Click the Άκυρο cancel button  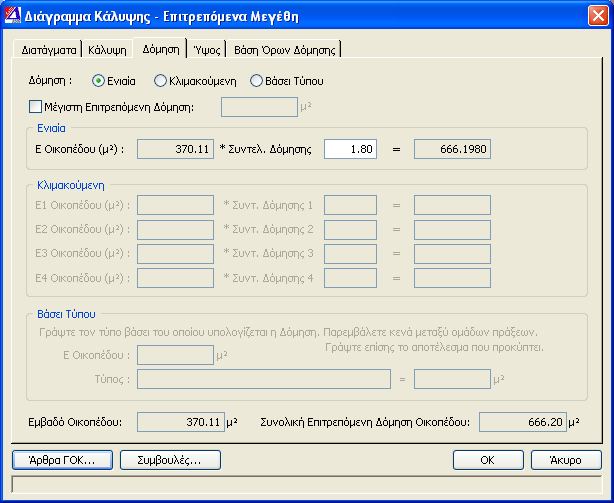[566, 460]
